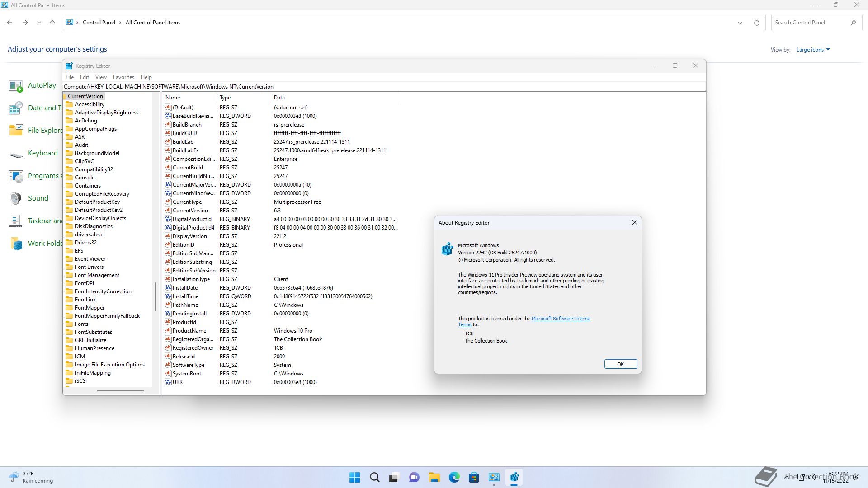Open the Edit menu in Registry Editor
868x488 pixels.
point(85,77)
